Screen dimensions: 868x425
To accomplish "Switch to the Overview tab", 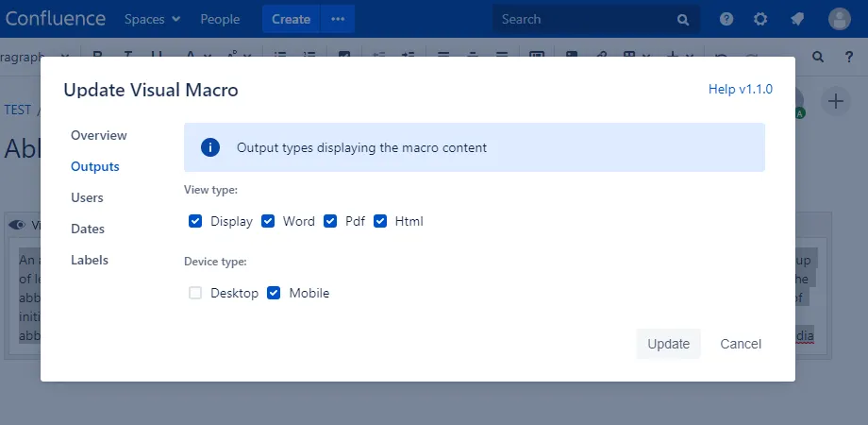I will 98,135.
